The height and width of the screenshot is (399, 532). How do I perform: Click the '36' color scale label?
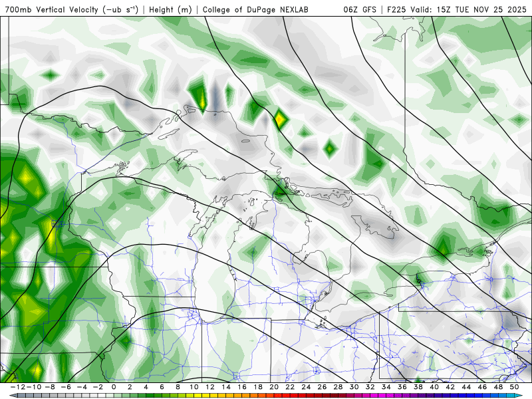click(x=402, y=387)
